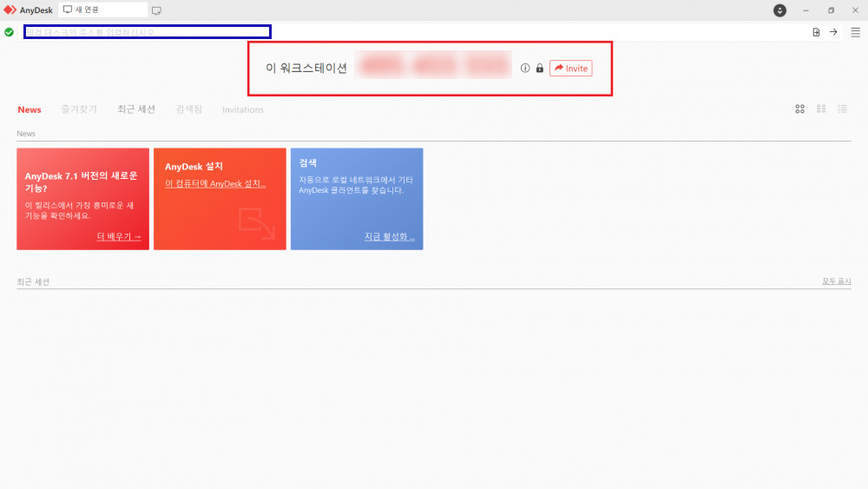Switch to large tile view
This screenshot has height=489, width=868.
[x=800, y=109]
